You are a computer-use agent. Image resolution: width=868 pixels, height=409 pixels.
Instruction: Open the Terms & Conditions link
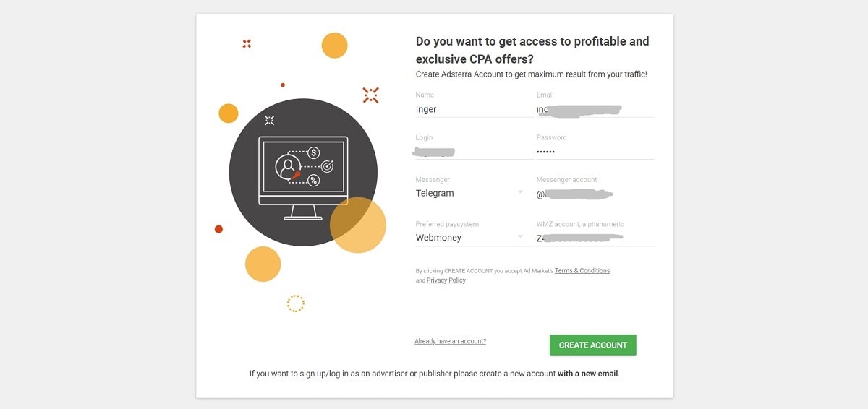click(582, 271)
